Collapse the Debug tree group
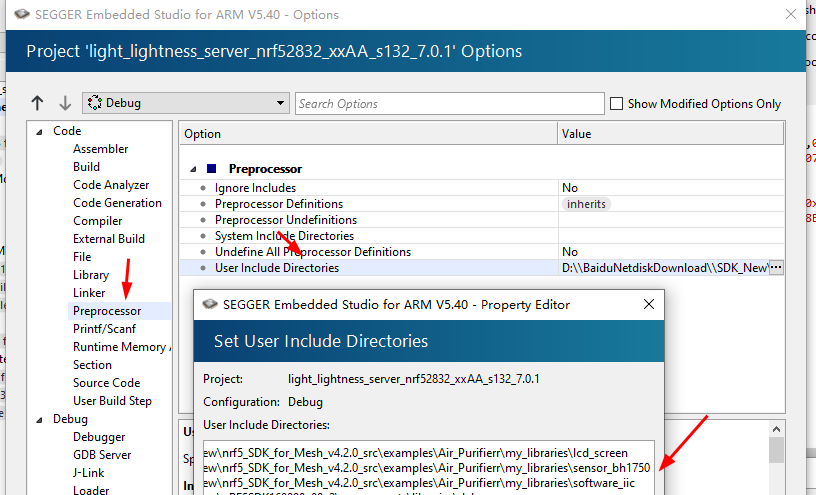Screen dimensions: 816x495 tap(40, 420)
